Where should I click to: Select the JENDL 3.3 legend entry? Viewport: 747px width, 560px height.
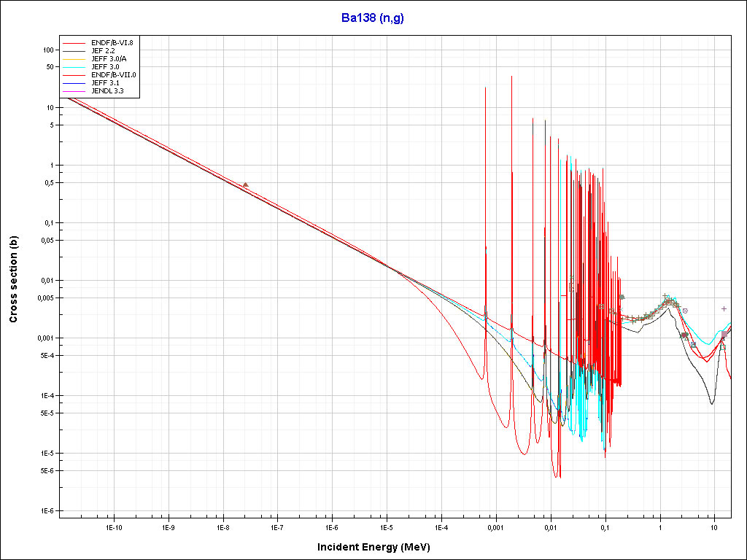click(x=107, y=91)
